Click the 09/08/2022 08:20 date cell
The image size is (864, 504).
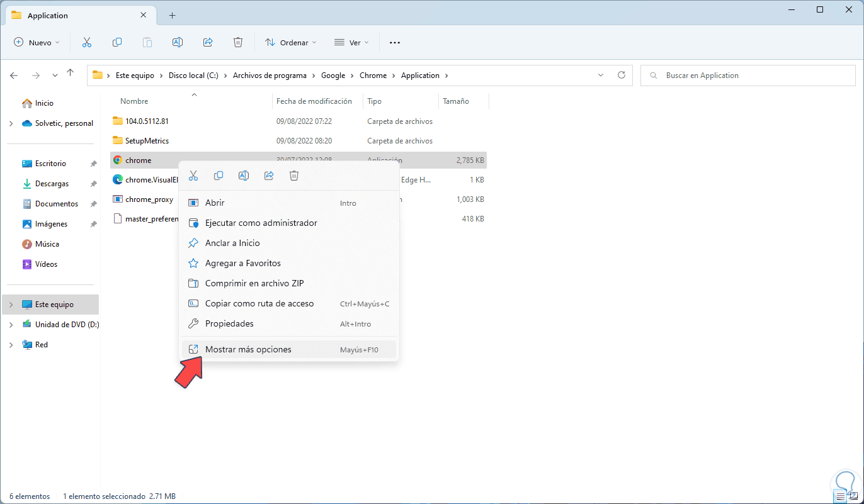coord(304,141)
